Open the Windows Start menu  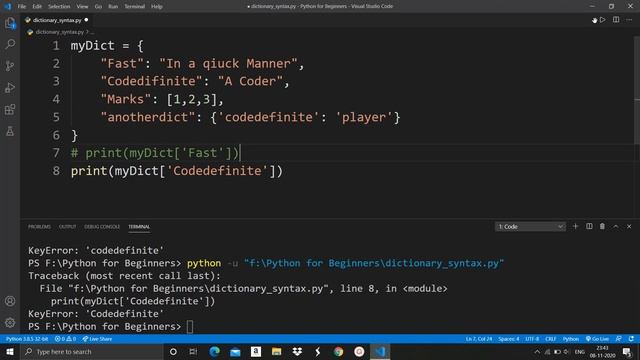click(x=10, y=351)
